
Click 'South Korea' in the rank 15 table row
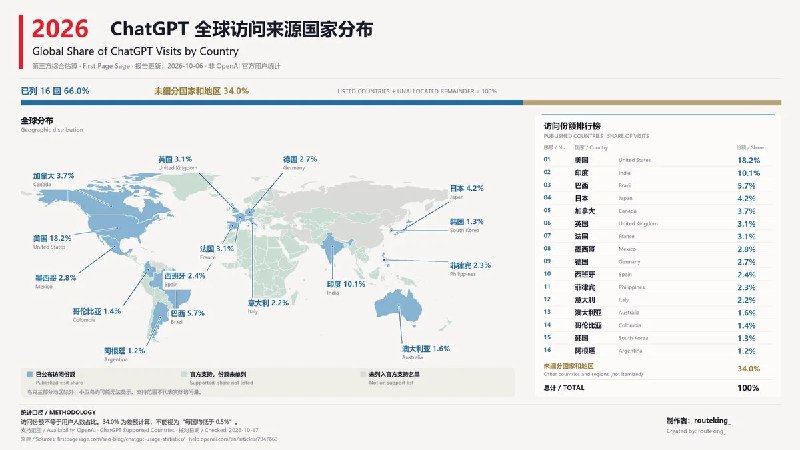tap(633, 338)
